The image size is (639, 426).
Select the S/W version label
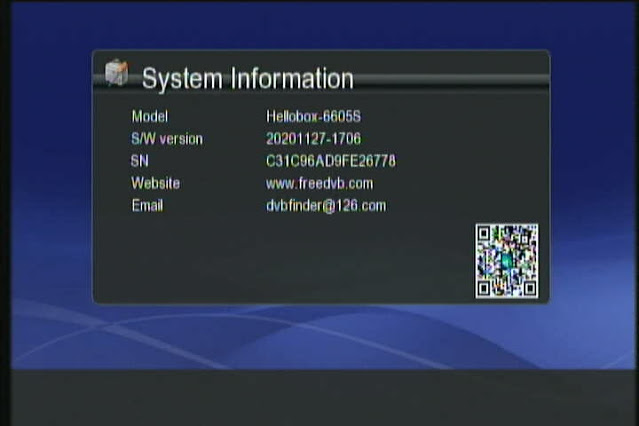pos(167,139)
